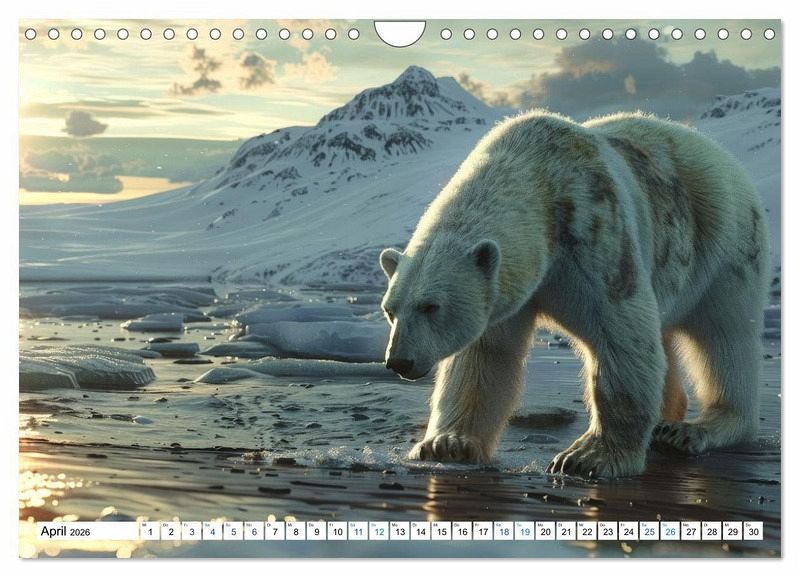The width and height of the screenshot is (800, 577).
Task: Click the last spiral binding hole on right
Action: [x=770, y=34]
